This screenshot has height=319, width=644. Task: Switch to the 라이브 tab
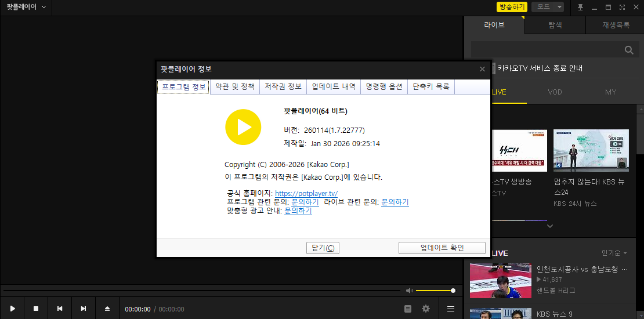(x=494, y=24)
